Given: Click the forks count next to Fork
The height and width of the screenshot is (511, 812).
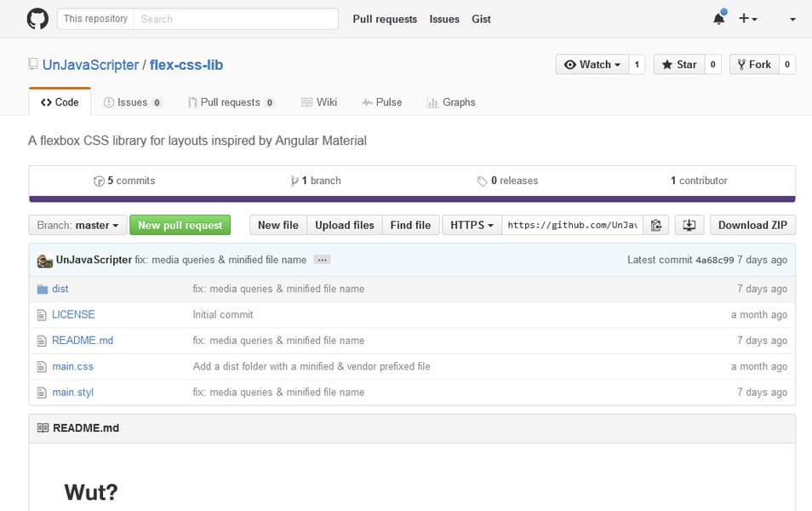Looking at the screenshot, I should [x=787, y=64].
